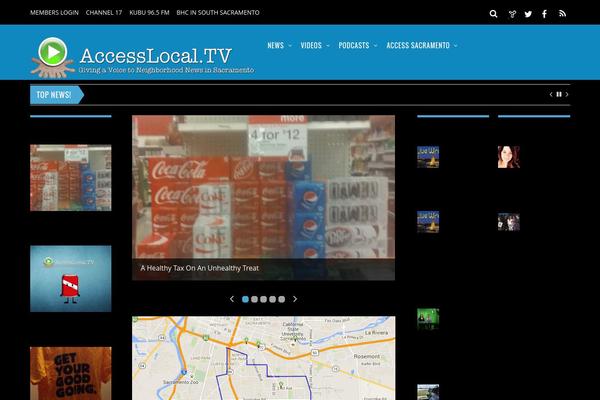Select the second slideshow dot
This screenshot has height=400, width=600.
coord(254,299)
